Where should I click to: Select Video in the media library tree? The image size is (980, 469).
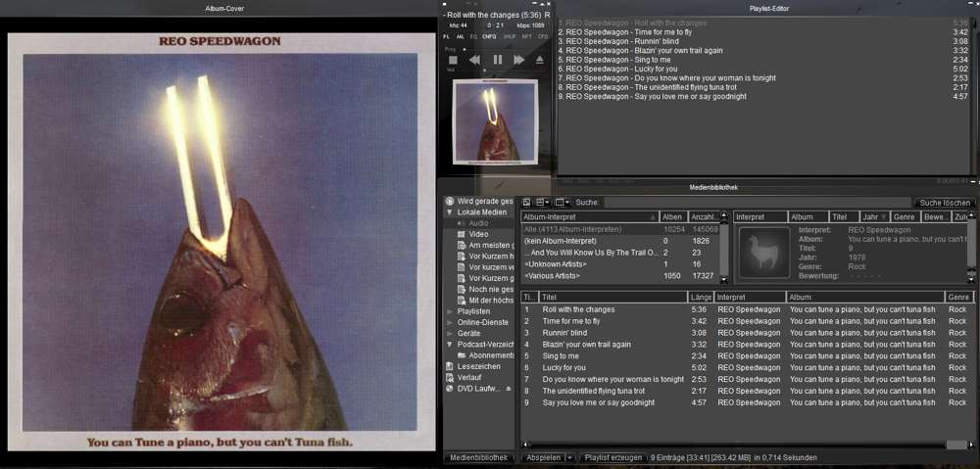[x=478, y=234]
